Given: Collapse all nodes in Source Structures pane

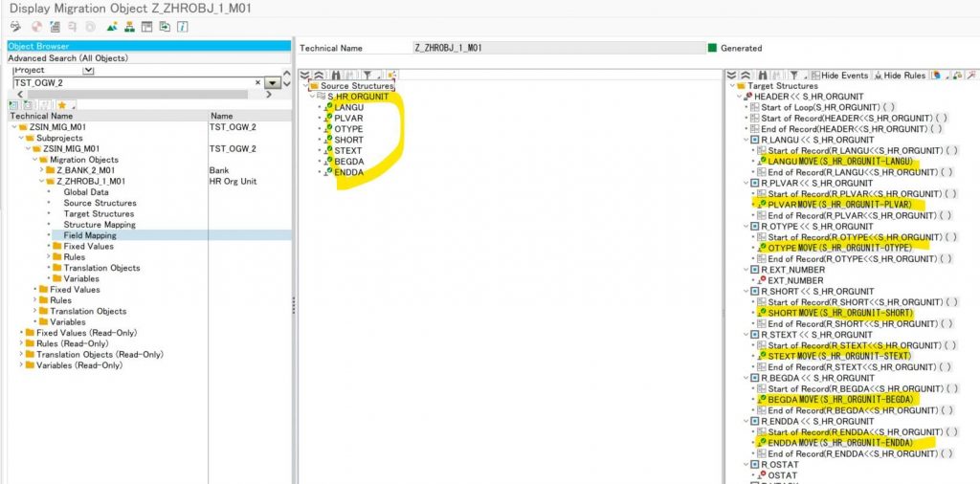Looking at the screenshot, I should tap(318, 75).
